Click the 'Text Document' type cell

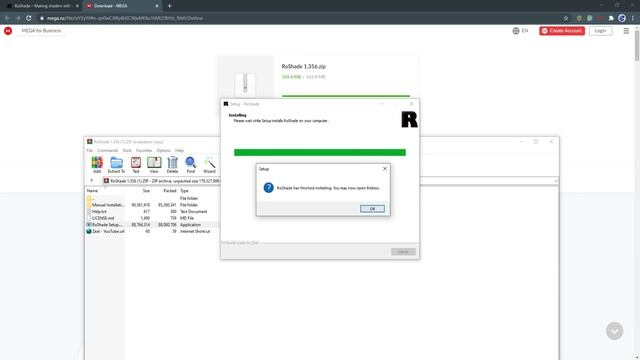(193, 211)
